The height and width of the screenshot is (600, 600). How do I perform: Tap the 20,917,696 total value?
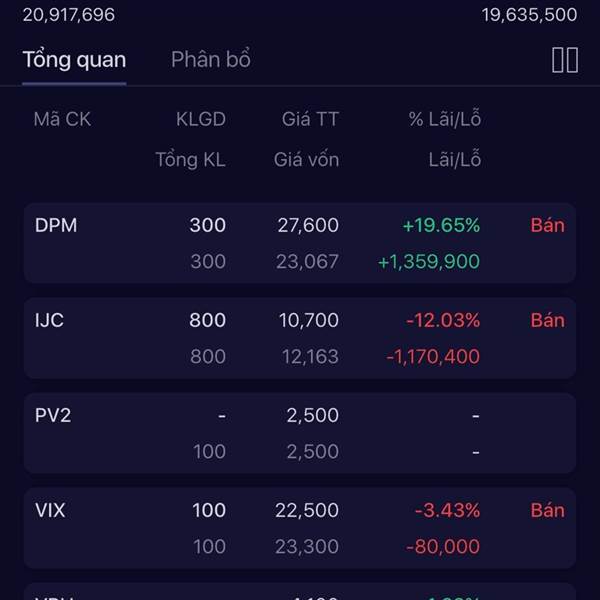point(68,15)
